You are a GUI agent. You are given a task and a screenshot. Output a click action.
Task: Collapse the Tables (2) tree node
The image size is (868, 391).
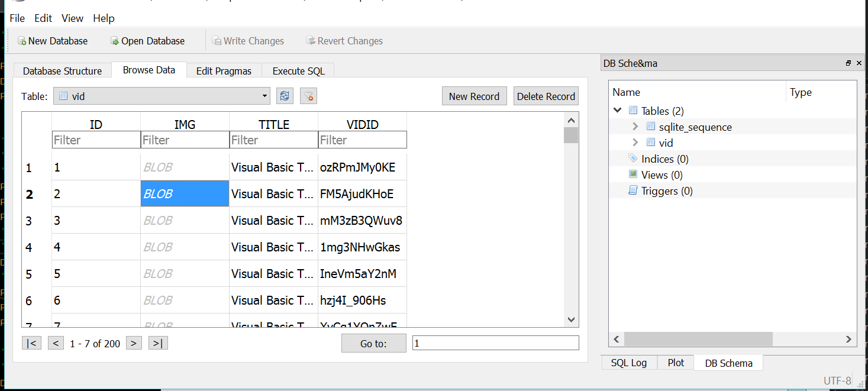(618, 111)
